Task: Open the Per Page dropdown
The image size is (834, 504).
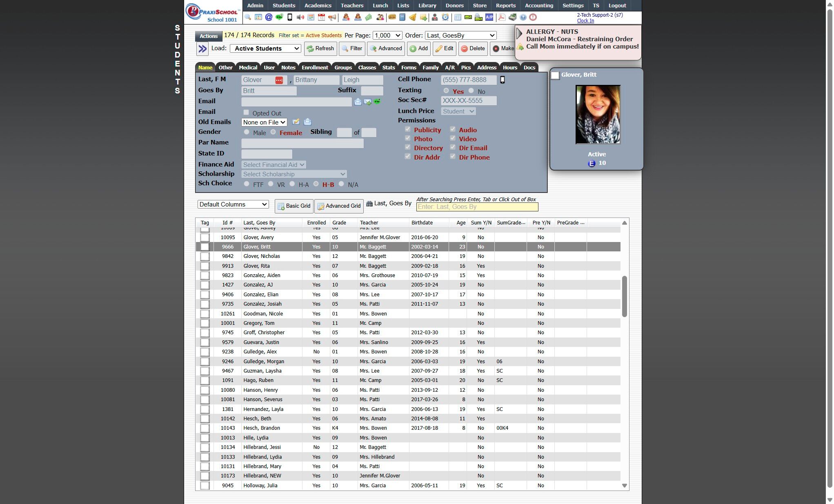Action: point(387,36)
